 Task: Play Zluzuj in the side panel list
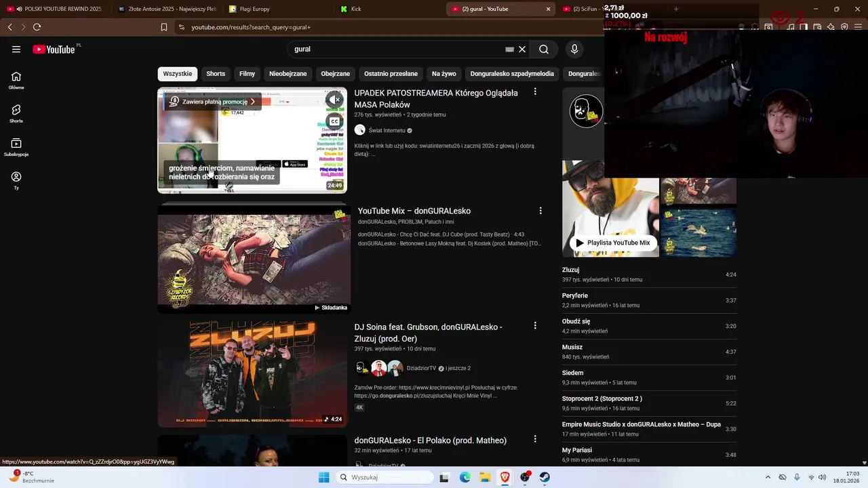point(649,274)
